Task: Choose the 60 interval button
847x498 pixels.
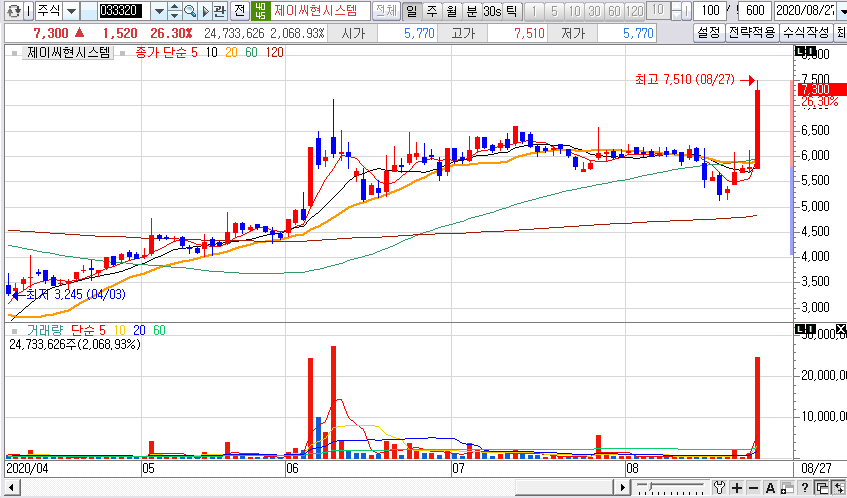Action: pos(614,10)
